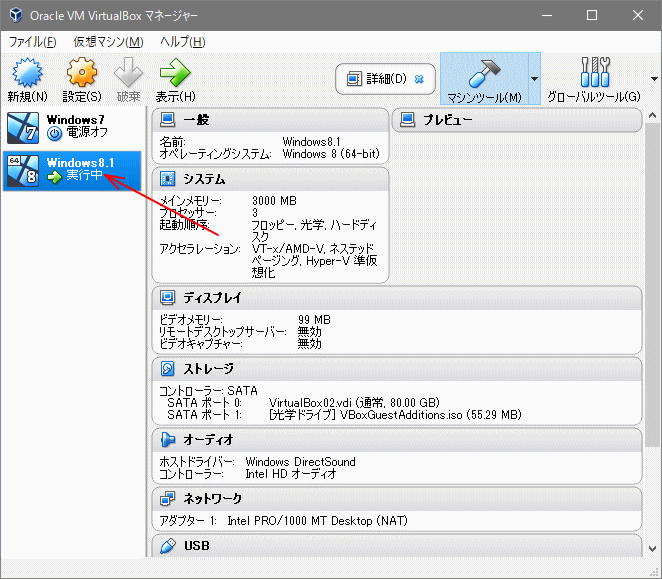The image size is (662, 579).
Task: Minimize the VirtualBox Manager window
Action: (x=547, y=15)
